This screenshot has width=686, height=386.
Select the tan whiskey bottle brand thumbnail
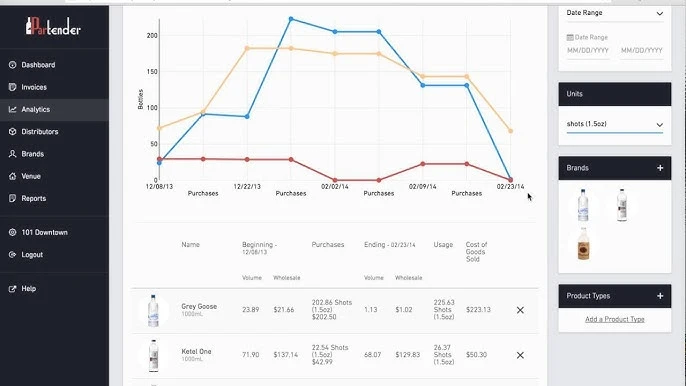[583, 244]
